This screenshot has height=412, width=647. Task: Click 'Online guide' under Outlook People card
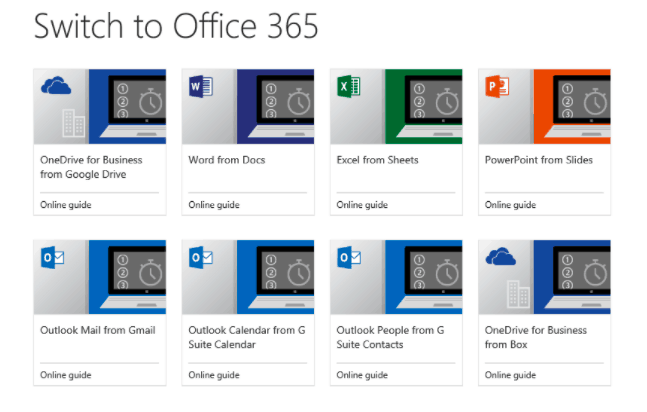[x=362, y=375]
